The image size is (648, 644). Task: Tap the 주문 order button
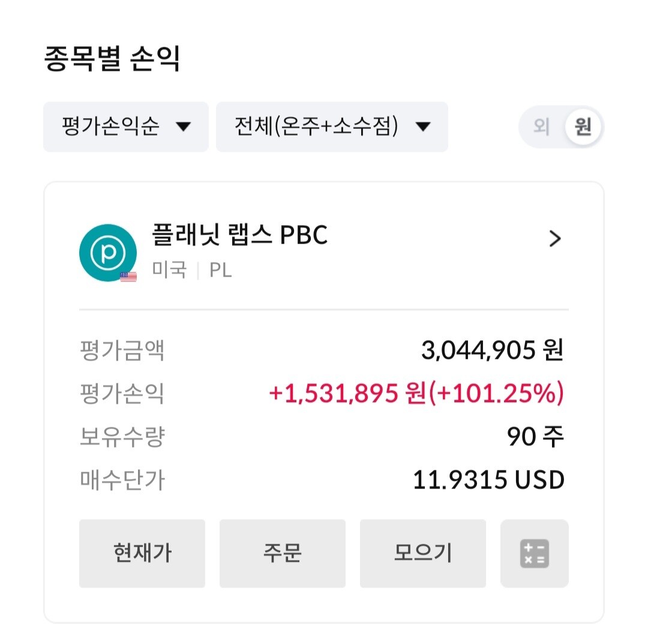282,553
